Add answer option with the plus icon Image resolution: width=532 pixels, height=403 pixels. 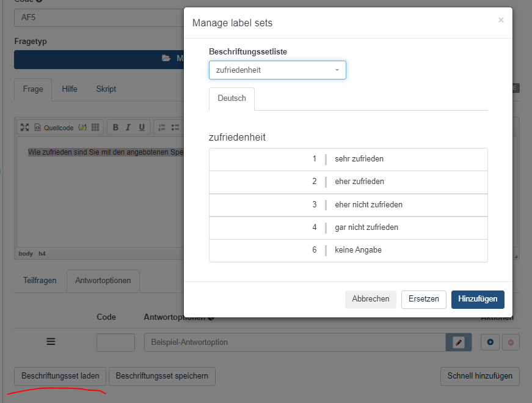tap(490, 342)
